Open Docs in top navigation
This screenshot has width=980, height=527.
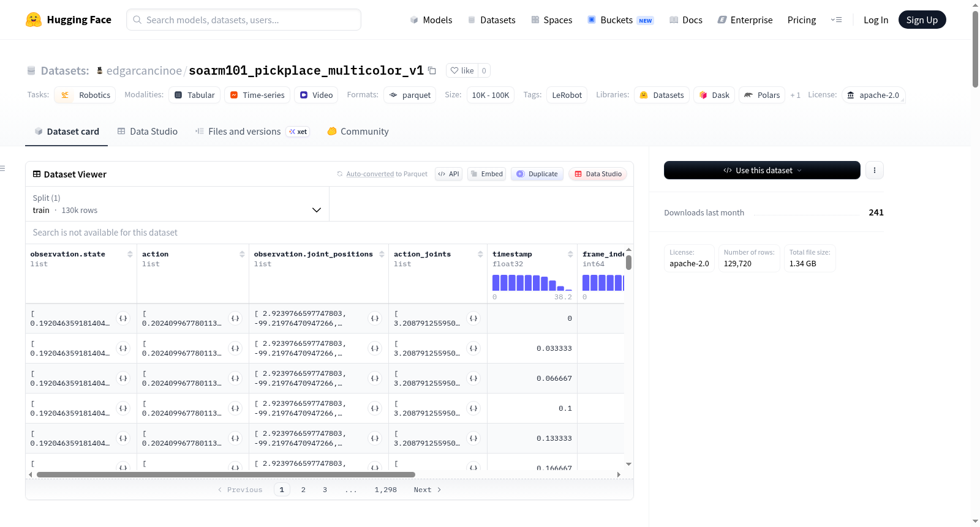click(686, 20)
